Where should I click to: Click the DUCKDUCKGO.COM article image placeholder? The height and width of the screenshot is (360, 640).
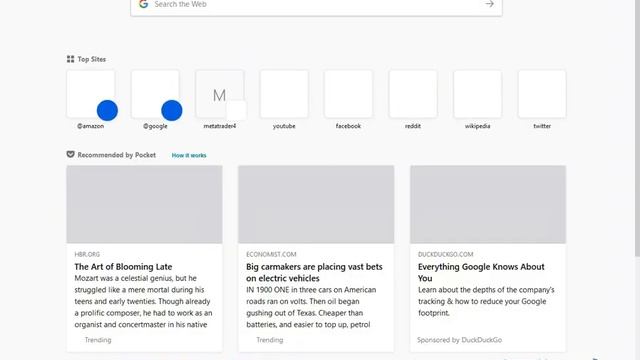click(488, 204)
